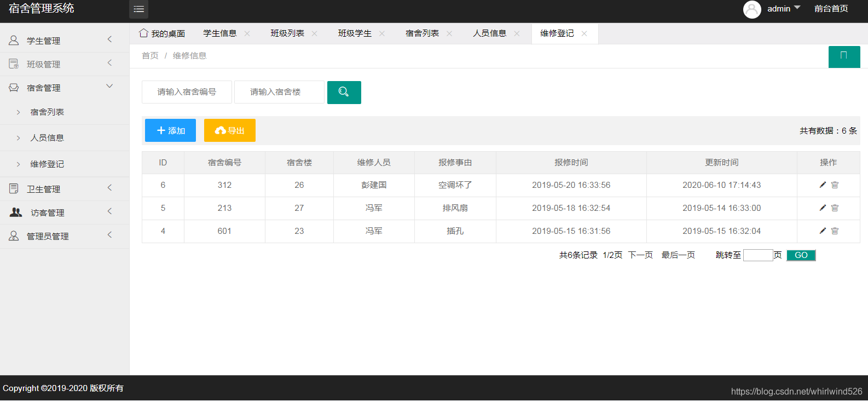Switch to the 人员信息 tab
This screenshot has width=868, height=402.
[x=490, y=33]
